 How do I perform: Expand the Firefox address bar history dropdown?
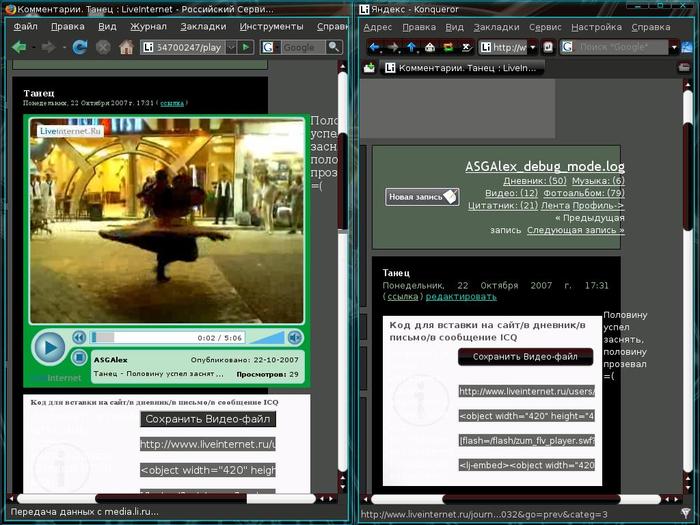[x=231, y=47]
